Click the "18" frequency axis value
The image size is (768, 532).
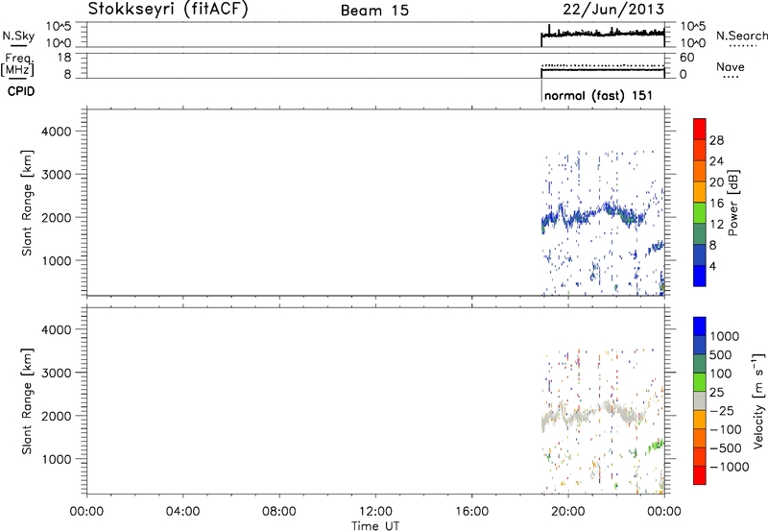point(63,58)
